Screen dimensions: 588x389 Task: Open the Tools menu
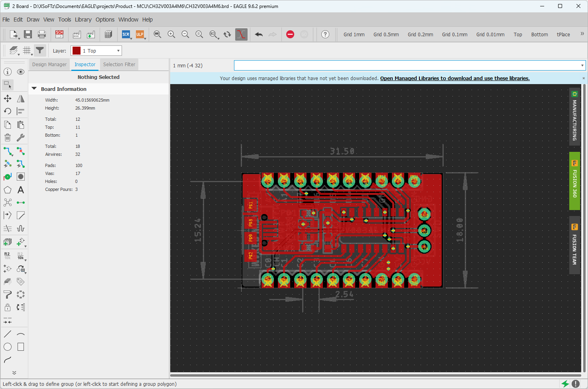pos(65,19)
